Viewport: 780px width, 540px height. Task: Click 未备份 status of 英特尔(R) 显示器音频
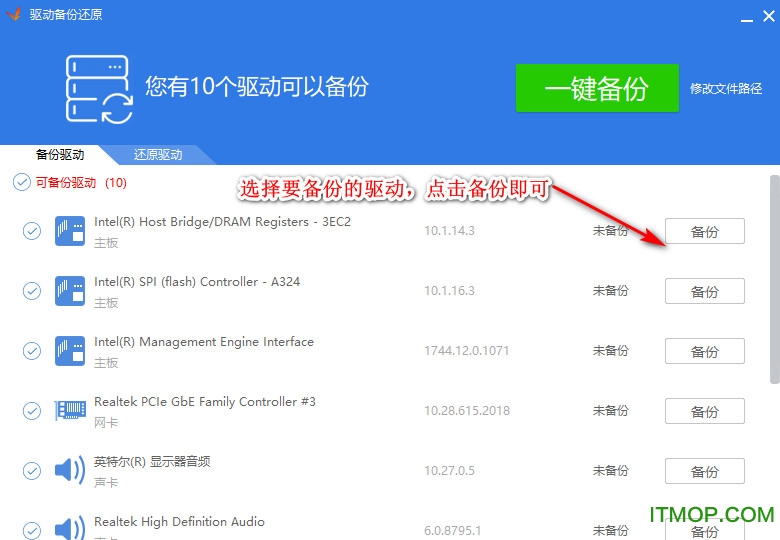pyautogui.click(x=610, y=470)
